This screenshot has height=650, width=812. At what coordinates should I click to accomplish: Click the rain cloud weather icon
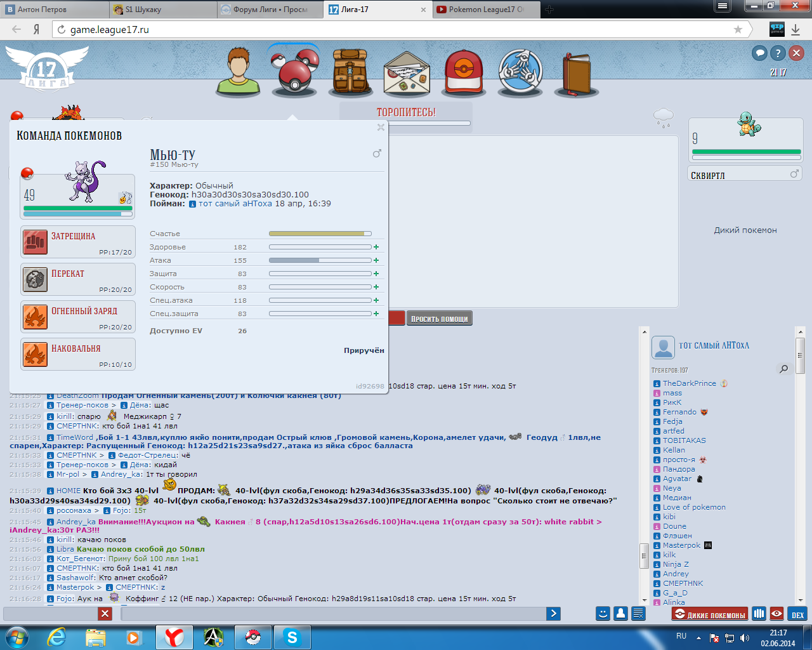point(664,117)
